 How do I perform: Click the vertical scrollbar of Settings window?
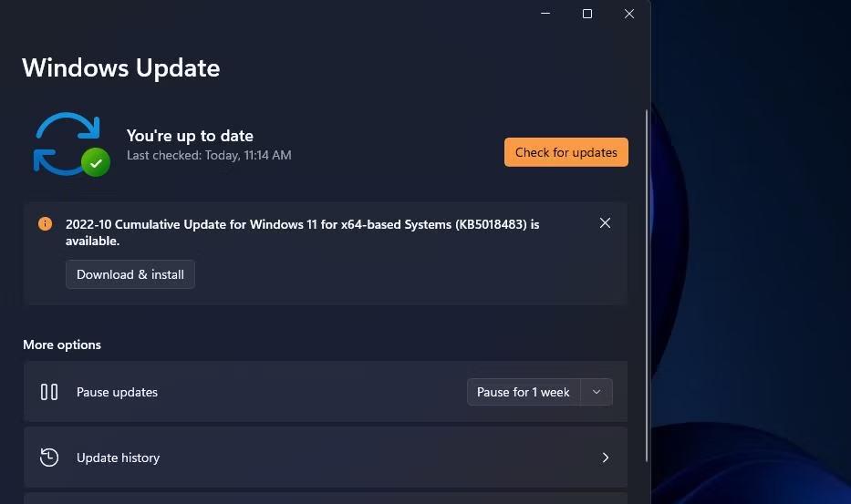point(647,285)
